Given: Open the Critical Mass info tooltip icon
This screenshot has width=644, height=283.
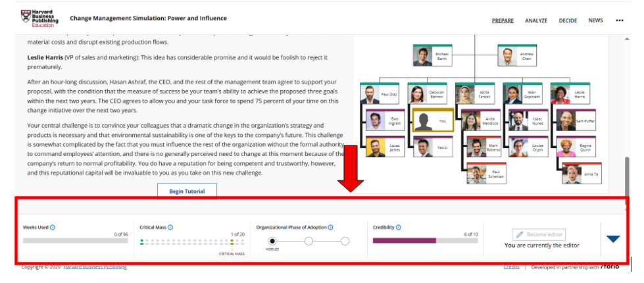Looking at the screenshot, I should [x=170, y=228].
